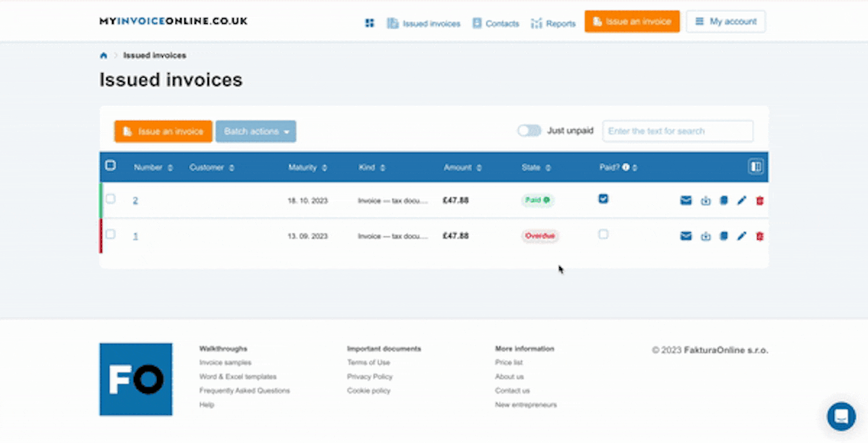Image resolution: width=868 pixels, height=443 pixels.
Task: Sort the table by Kind column
Action: click(372, 167)
